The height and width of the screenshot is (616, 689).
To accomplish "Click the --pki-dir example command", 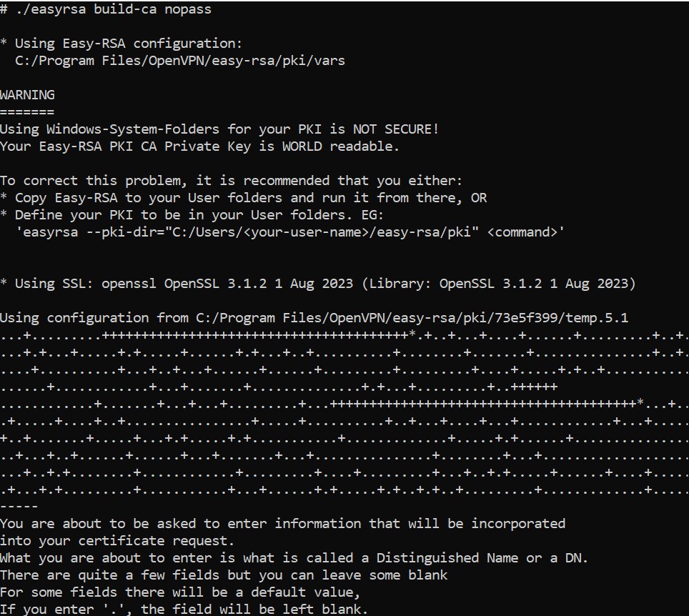I will pos(290,232).
